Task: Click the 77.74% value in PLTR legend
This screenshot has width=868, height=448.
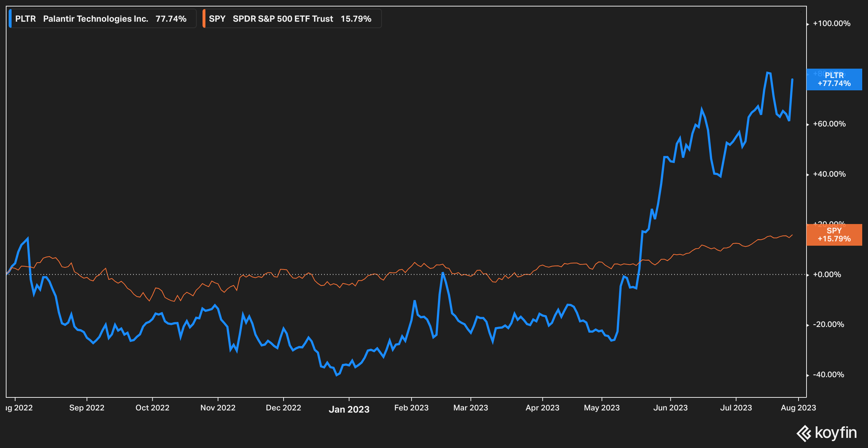Action: click(x=171, y=19)
